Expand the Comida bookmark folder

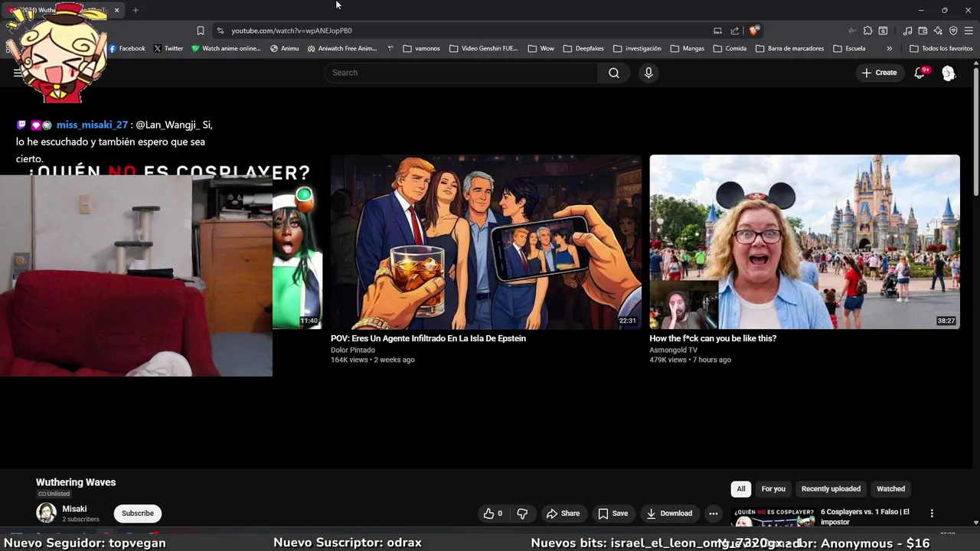pos(730,48)
